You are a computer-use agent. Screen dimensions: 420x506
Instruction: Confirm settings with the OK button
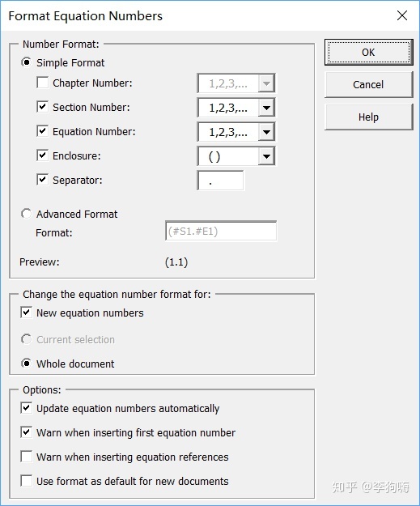[369, 53]
